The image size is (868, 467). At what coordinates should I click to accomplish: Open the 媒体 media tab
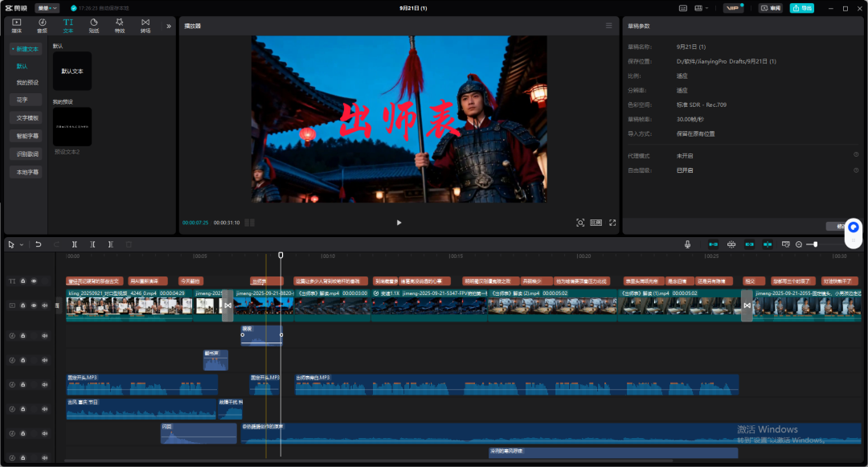click(17, 26)
